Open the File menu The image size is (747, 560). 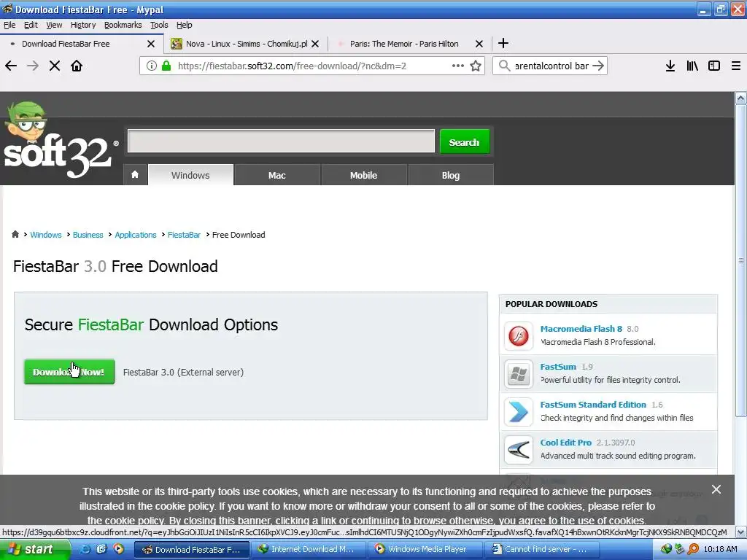[x=9, y=25]
